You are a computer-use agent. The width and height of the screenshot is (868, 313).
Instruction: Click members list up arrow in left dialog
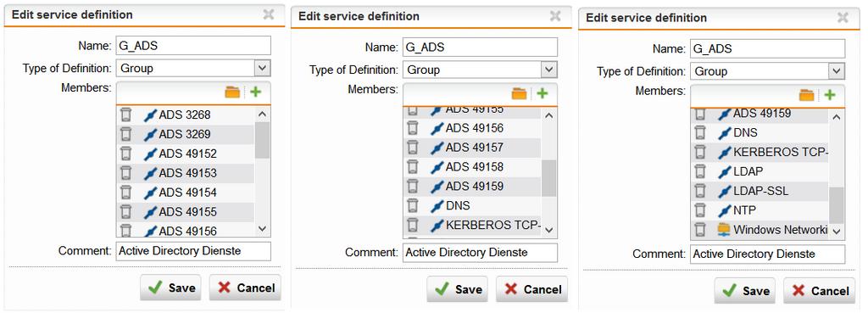[x=263, y=115]
